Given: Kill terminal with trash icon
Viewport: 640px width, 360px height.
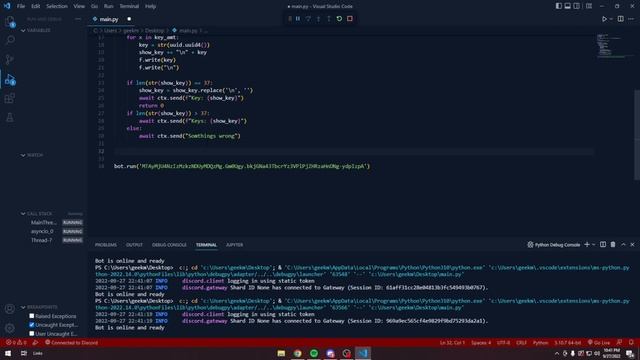Looking at the screenshot, I should pos(613,244).
